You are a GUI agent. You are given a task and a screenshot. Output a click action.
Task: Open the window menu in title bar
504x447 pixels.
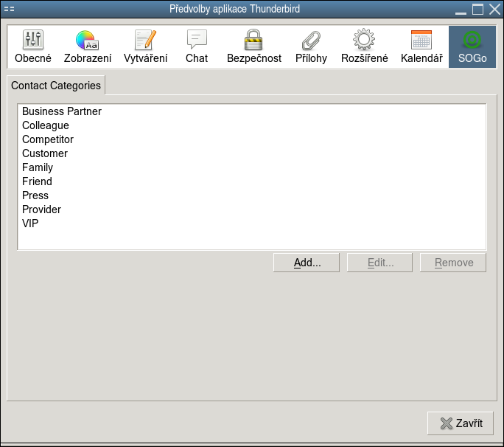coord(10,10)
